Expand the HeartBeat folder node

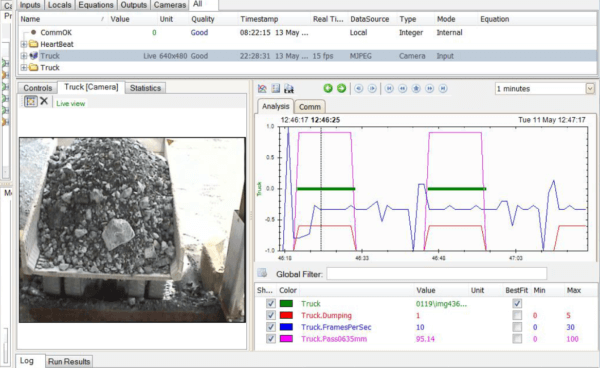tap(24, 44)
